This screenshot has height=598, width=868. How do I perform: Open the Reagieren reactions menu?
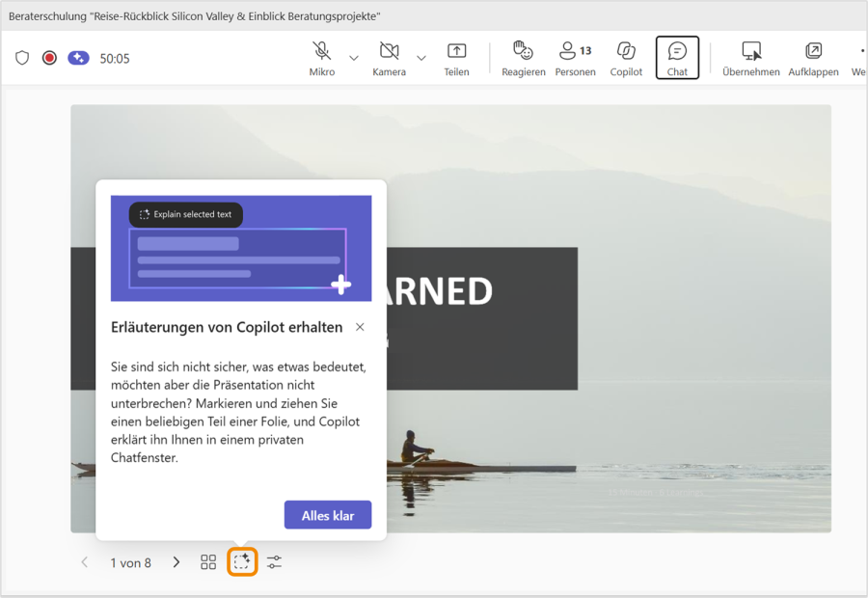click(523, 58)
